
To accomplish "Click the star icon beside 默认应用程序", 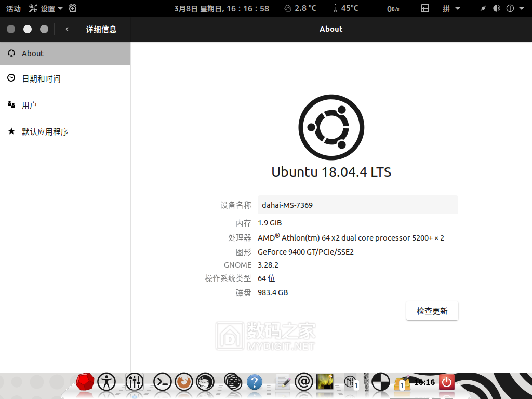I will [11, 131].
